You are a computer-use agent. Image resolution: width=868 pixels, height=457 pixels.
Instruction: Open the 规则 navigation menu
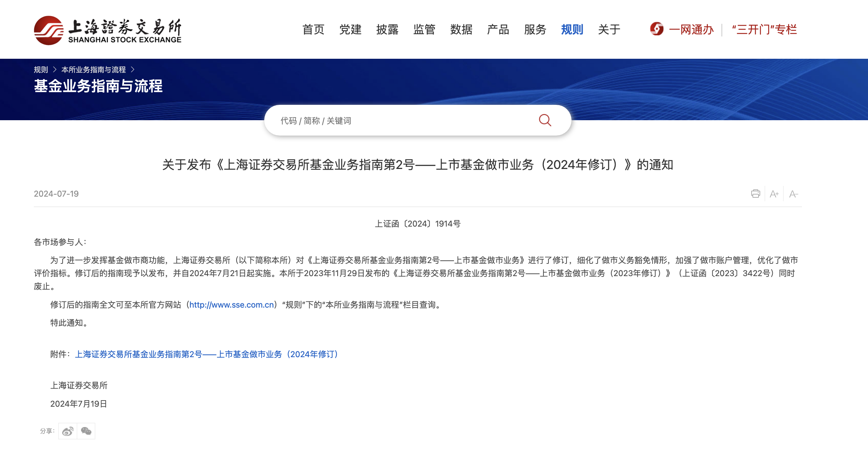tap(572, 30)
